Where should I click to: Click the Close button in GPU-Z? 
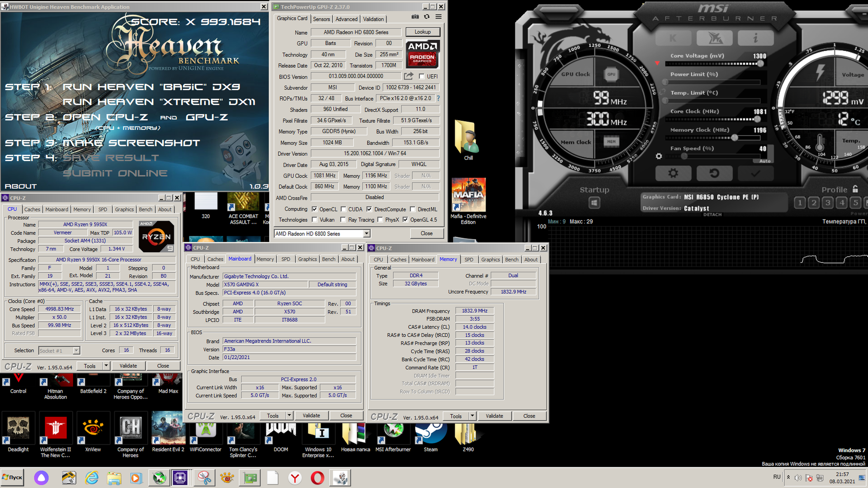[427, 234]
